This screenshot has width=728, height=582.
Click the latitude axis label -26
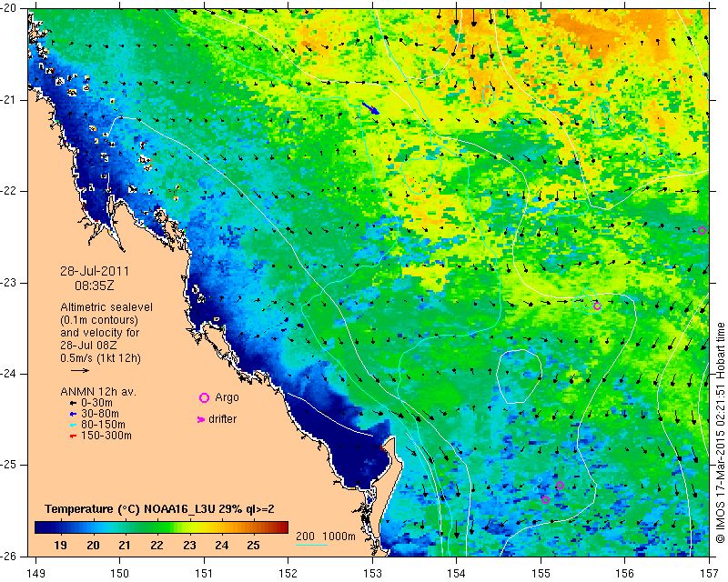[x=10, y=556]
